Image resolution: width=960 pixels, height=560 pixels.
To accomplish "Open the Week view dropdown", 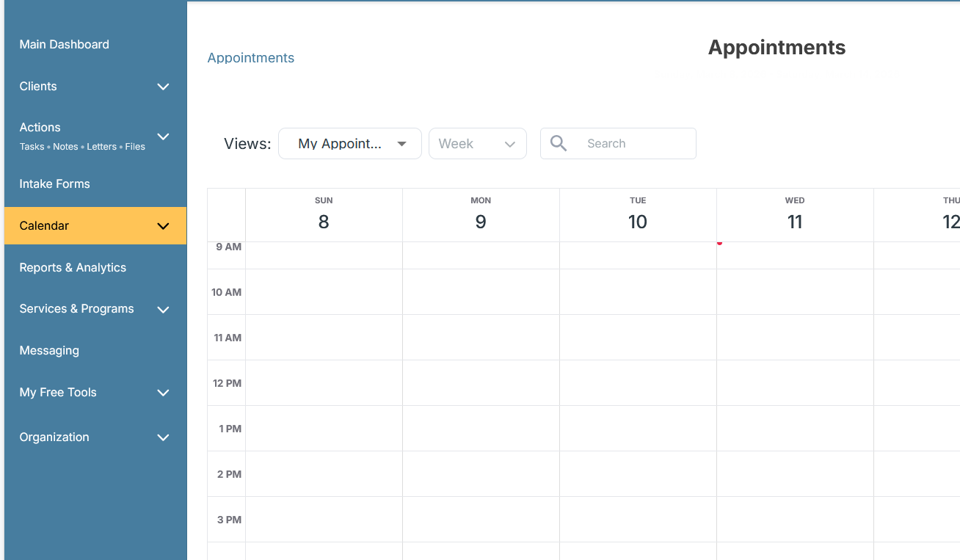I will [x=477, y=144].
